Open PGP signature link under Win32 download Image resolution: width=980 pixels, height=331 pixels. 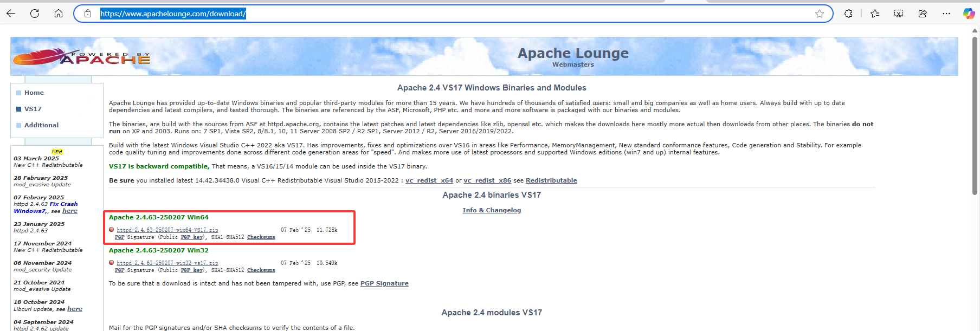tap(120, 270)
